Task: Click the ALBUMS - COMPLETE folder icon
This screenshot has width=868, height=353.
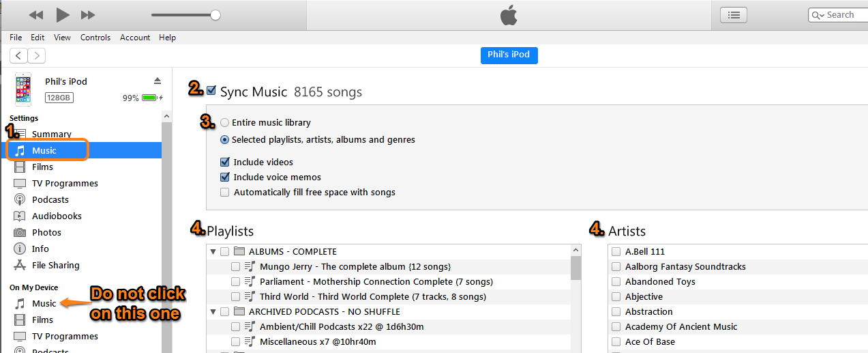Action: (x=239, y=252)
